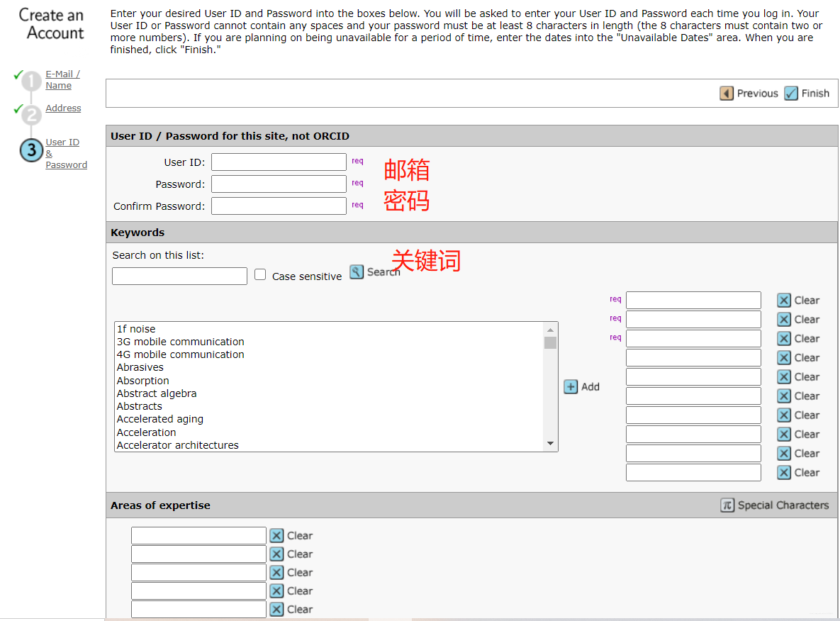
Task: Click step 1 circle icon
Action: [32, 81]
